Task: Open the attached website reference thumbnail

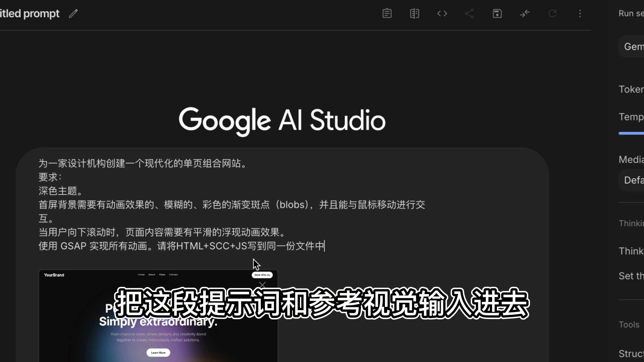Action: pos(158,316)
